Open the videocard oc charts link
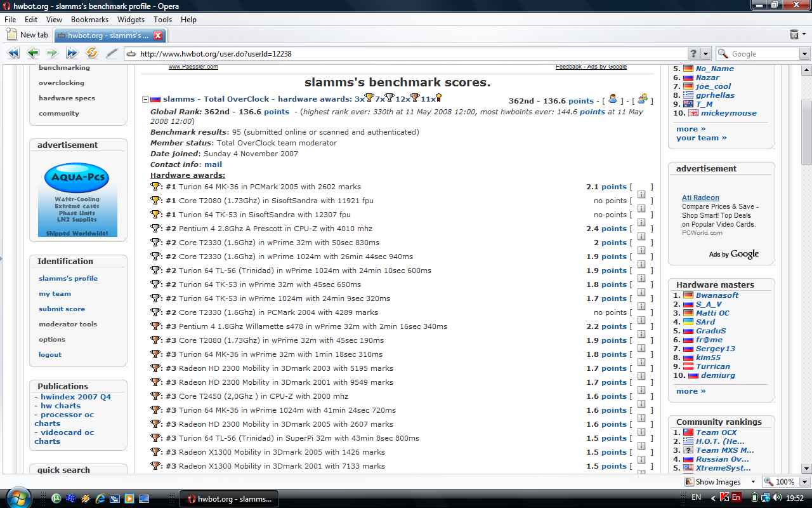This screenshot has height=508, width=812. click(x=64, y=437)
